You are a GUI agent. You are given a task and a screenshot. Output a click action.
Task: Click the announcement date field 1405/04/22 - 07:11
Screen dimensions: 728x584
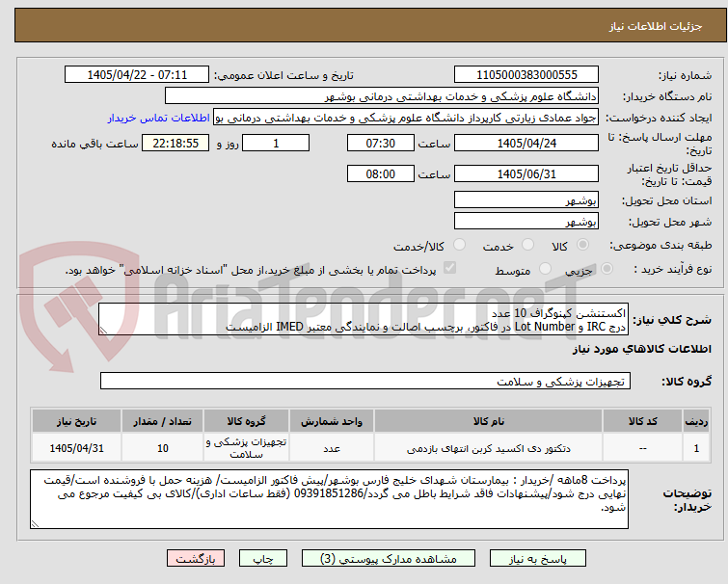[x=137, y=74]
